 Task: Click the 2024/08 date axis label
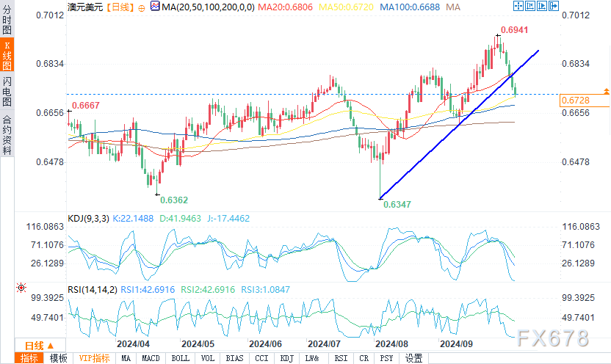click(x=391, y=343)
